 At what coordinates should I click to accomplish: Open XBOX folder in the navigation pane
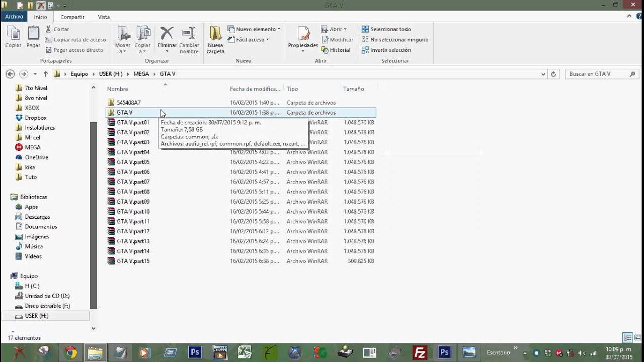(x=32, y=108)
